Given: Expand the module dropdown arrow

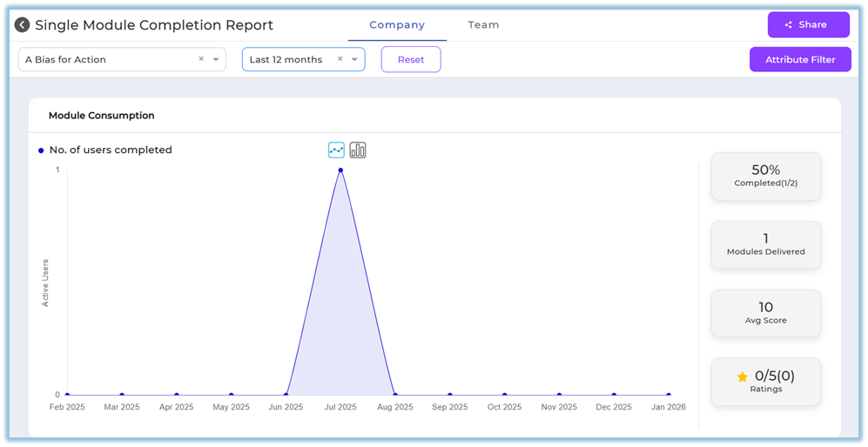Looking at the screenshot, I should (216, 60).
